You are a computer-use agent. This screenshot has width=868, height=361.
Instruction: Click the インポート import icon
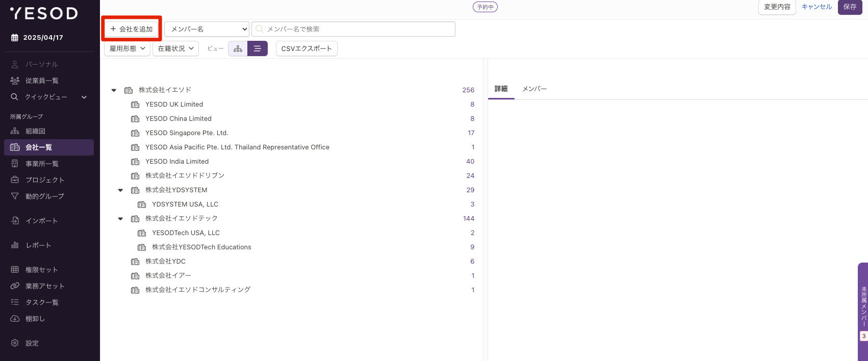click(15, 221)
